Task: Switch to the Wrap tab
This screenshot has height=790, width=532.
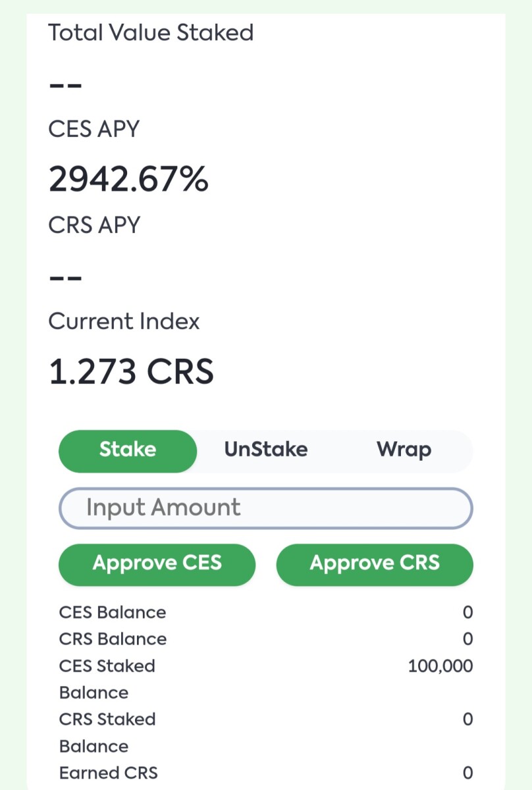Action: click(404, 449)
